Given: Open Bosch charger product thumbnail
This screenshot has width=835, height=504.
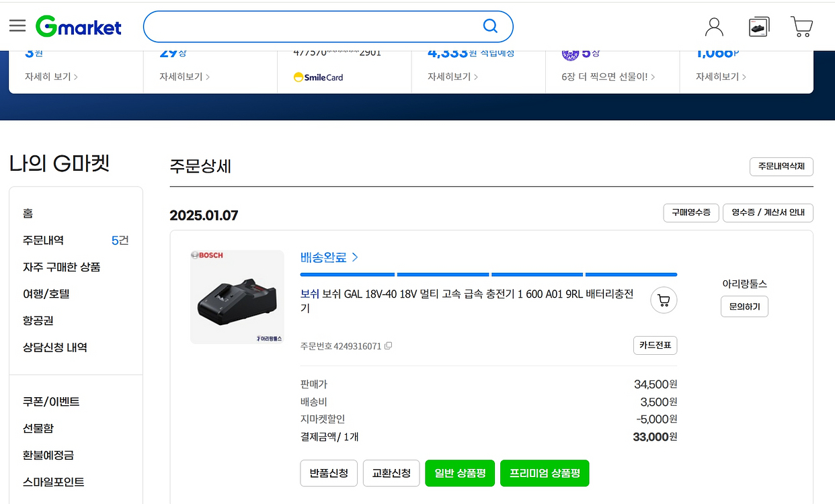Looking at the screenshot, I should coord(237,297).
